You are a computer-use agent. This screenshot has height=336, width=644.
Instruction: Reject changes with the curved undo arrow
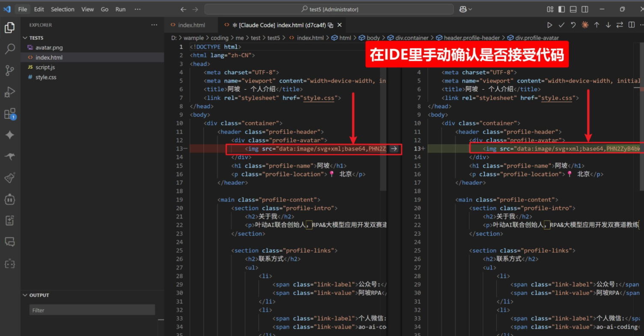point(573,25)
